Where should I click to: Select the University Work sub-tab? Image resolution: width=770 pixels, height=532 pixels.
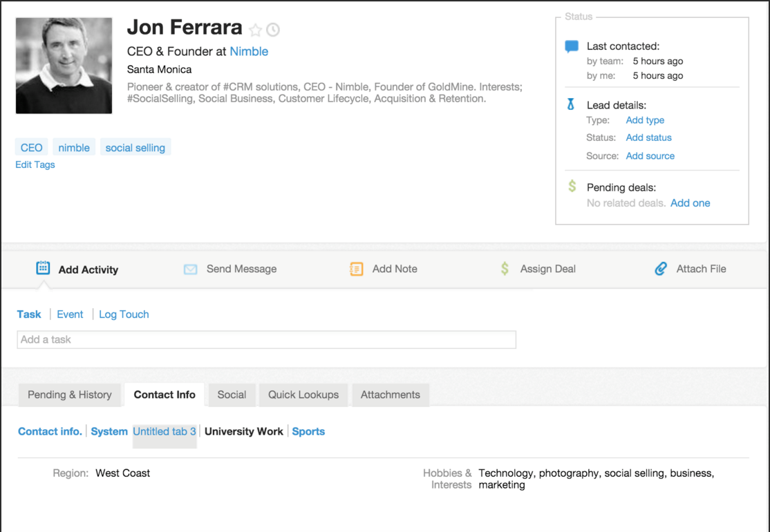pyautogui.click(x=244, y=431)
